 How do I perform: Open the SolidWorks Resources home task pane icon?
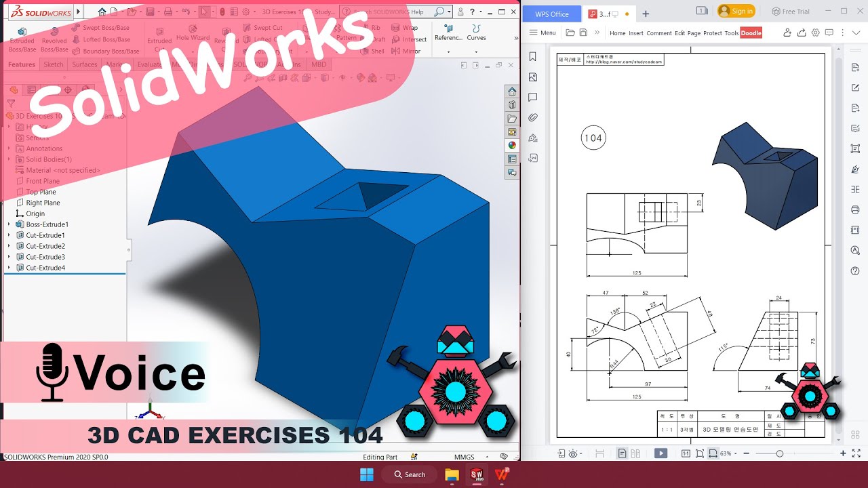pyautogui.click(x=512, y=91)
